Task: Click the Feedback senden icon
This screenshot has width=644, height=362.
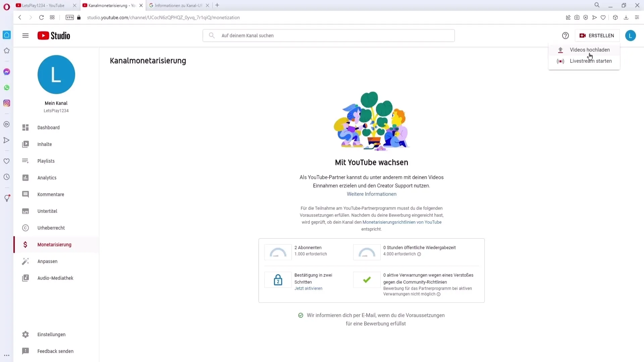Action: [25, 351]
